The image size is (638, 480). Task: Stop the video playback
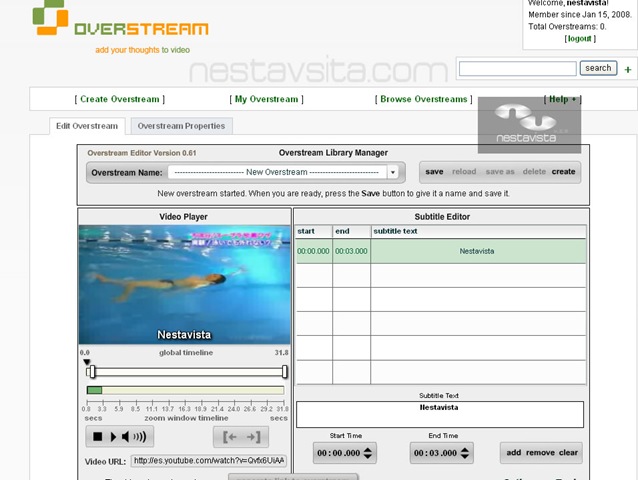coord(98,437)
